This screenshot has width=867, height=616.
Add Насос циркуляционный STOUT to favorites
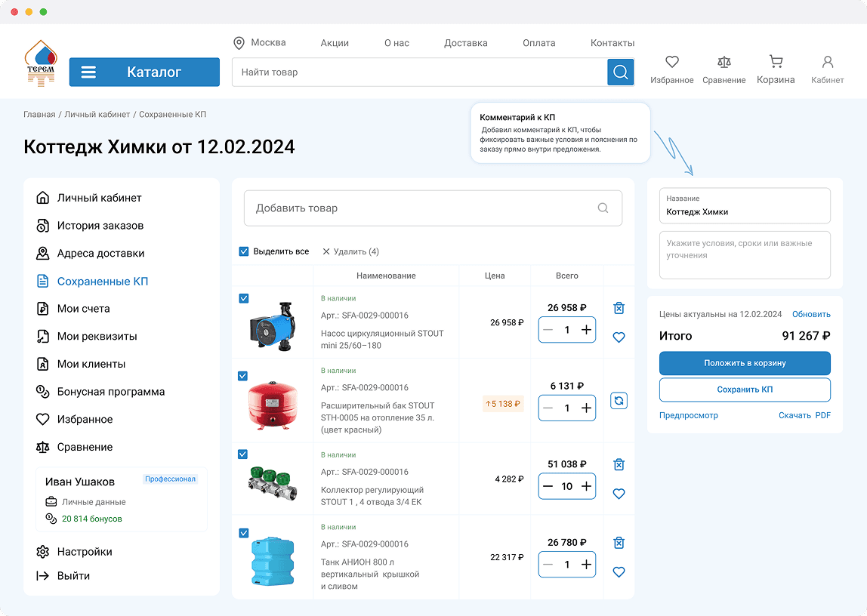(x=619, y=337)
